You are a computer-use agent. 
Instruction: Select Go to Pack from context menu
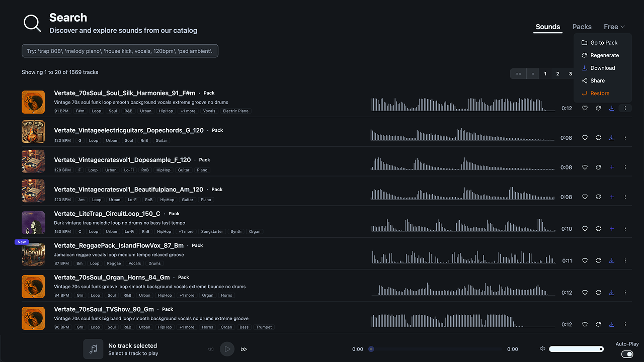pos(603,43)
